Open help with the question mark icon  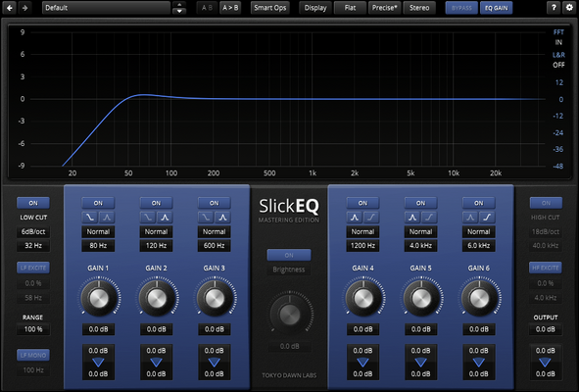(554, 8)
